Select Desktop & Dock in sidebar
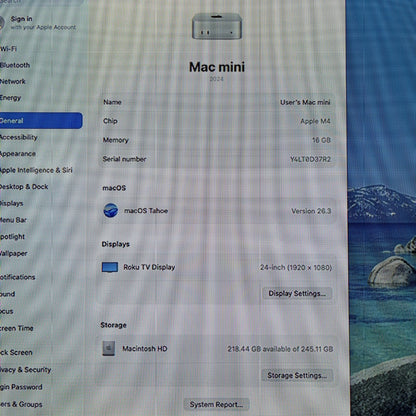Image resolution: width=416 pixels, height=416 pixels. tap(24, 187)
